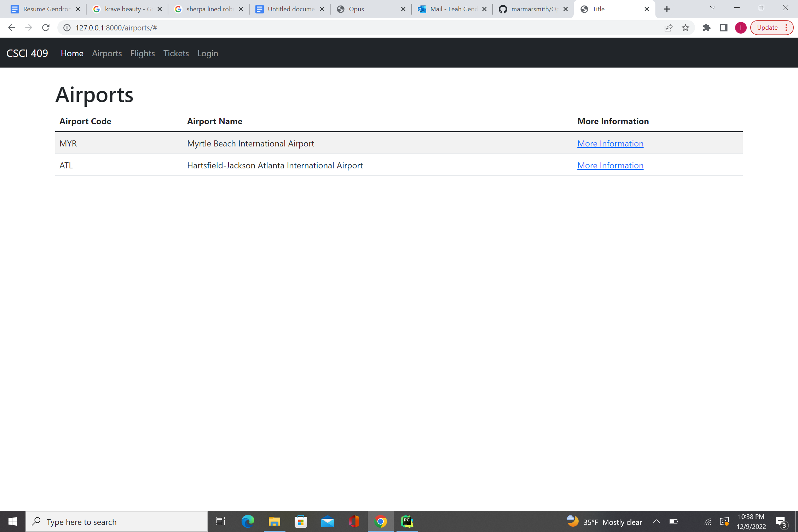The image size is (798, 532).
Task: Open Airports in the navbar
Action: pyautogui.click(x=107, y=53)
